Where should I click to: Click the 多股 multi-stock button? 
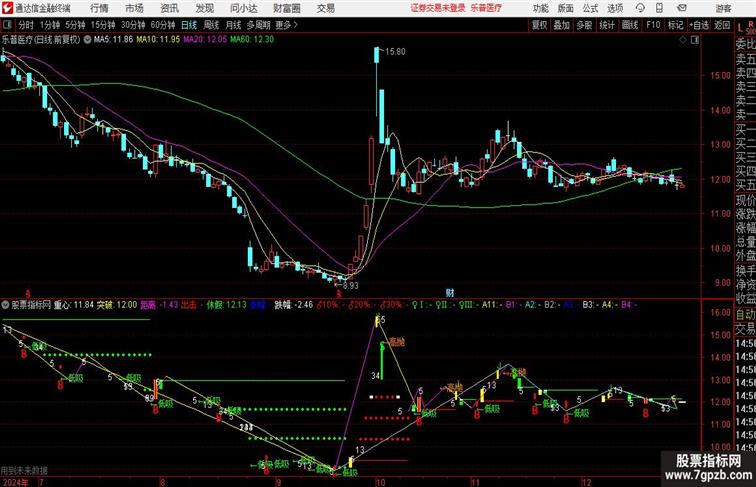coord(584,25)
